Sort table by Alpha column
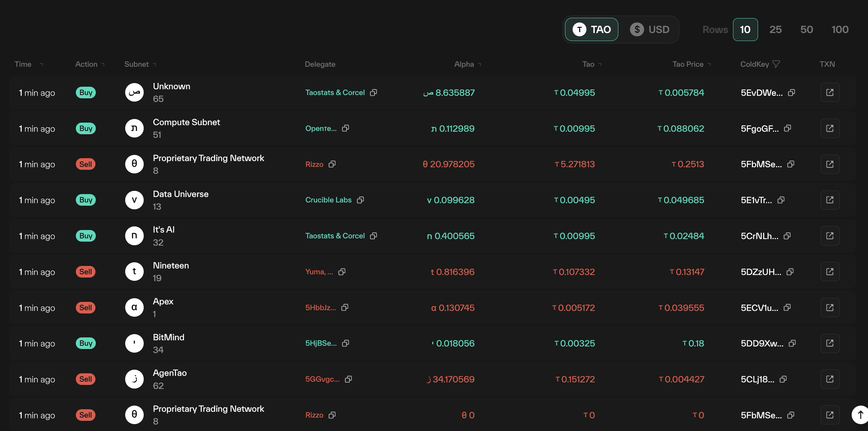 click(x=467, y=64)
